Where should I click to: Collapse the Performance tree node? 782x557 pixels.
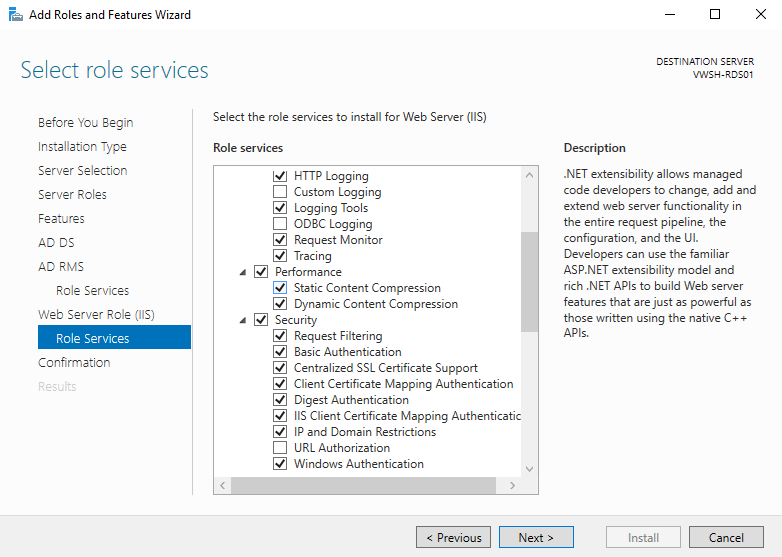pos(243,272)
